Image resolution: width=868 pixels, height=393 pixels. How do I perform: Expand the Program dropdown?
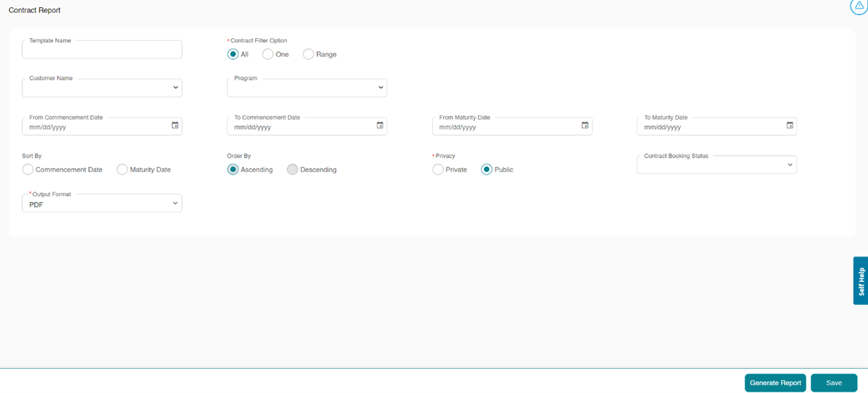(307, 88)
